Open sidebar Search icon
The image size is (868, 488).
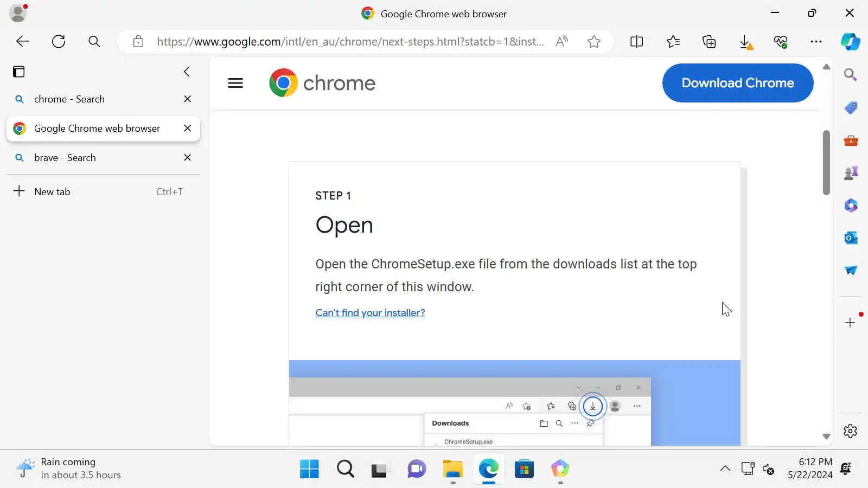[851, 75]
